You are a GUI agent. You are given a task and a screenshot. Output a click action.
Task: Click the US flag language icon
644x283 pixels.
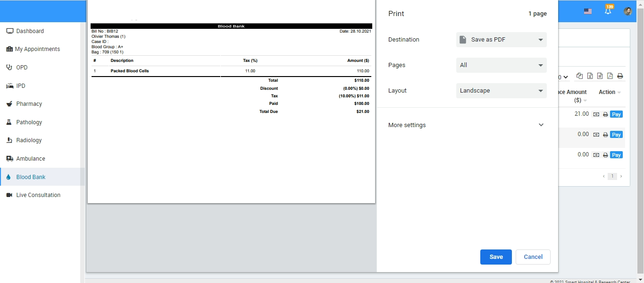587,11
